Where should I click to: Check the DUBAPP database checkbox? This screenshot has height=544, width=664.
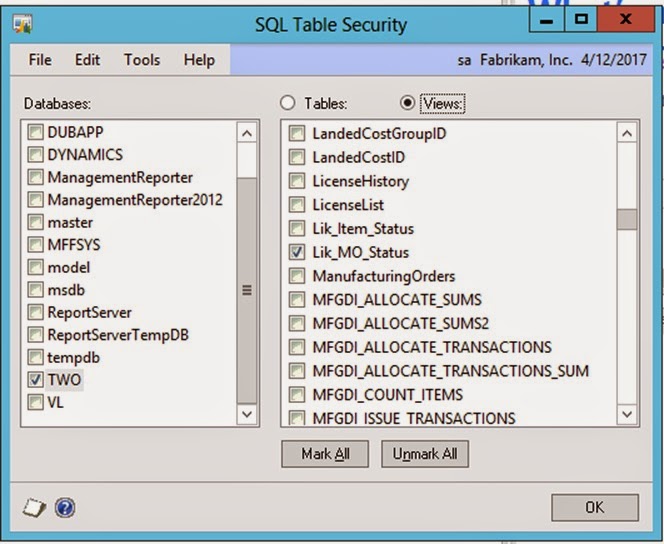35,132
